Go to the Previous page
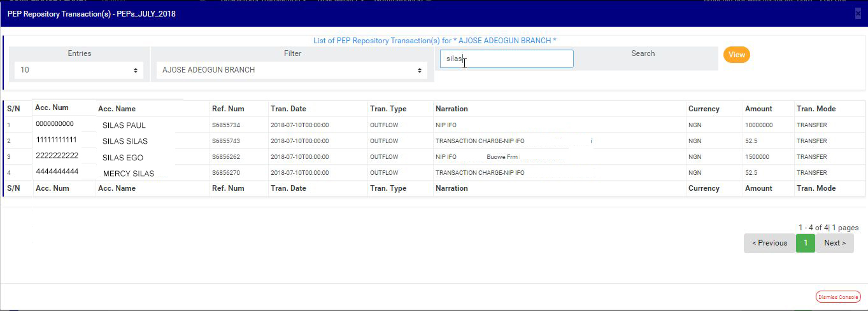The image size is (868, 311). [x=769, y=243]
